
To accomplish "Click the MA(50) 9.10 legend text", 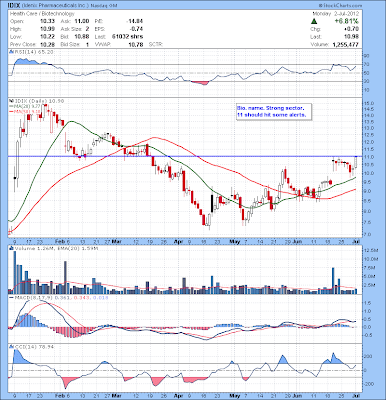I will [27, 111].
